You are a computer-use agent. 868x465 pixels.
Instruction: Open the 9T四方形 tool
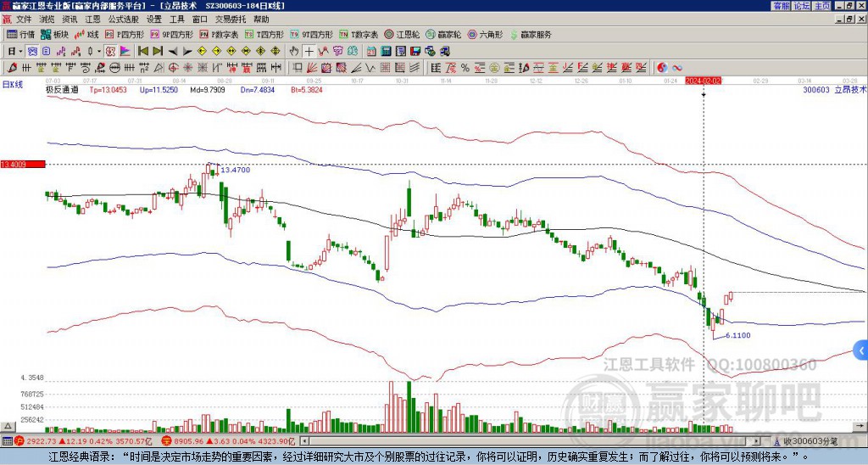tap(312, 34)
